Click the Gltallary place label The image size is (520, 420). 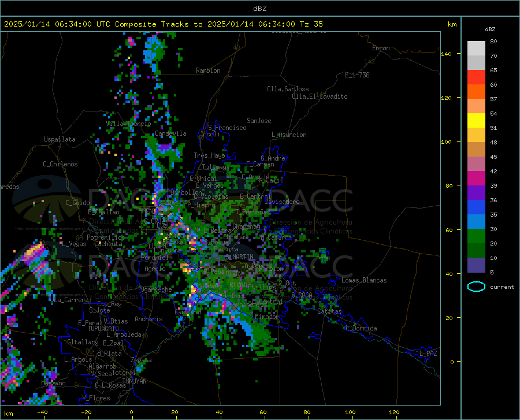(x=83, y=342)
